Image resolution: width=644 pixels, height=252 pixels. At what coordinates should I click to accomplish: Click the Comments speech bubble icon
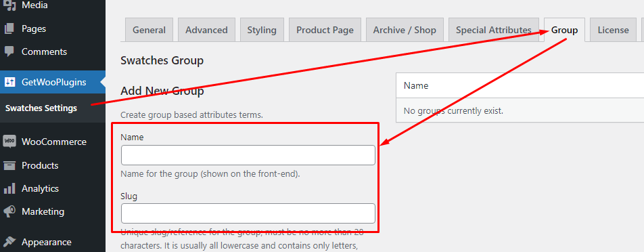(9, 51)
